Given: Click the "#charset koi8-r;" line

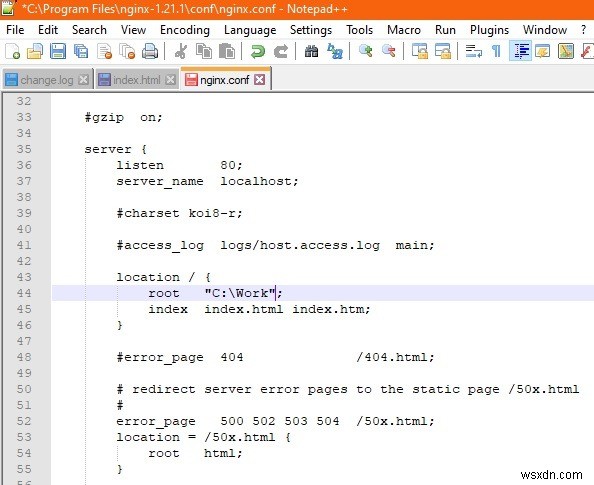Looking at the screenshot, I should tap(179, 213).
